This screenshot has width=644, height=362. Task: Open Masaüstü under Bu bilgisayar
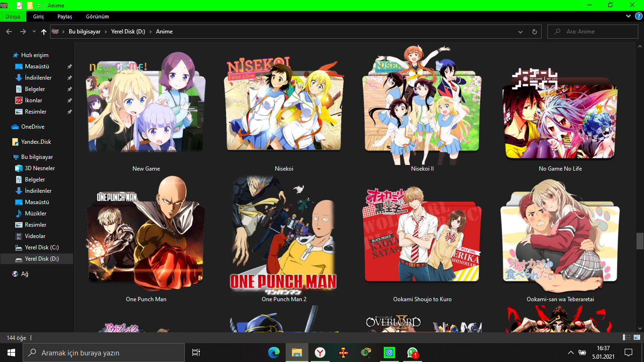(x=37, y=202)
